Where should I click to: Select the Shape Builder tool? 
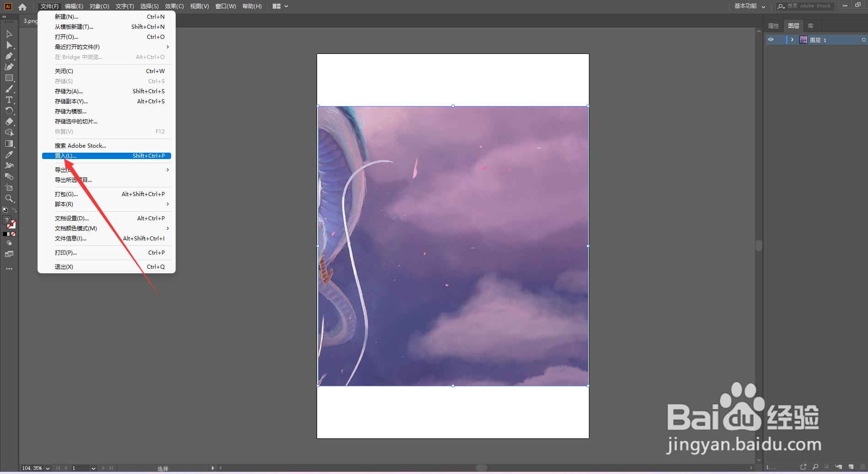(x=9, y=133)
